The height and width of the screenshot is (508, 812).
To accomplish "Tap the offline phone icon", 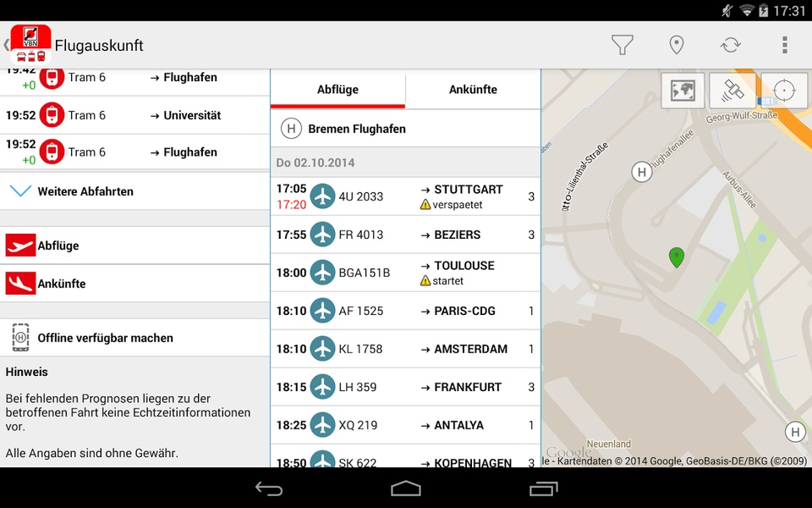I will tap(20, 338).
